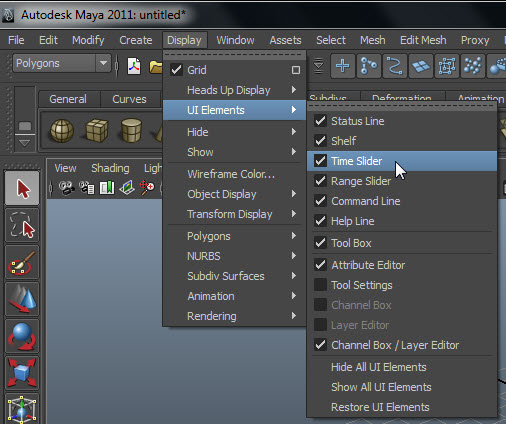Open Wireframe Color dialog

[234, 174]
